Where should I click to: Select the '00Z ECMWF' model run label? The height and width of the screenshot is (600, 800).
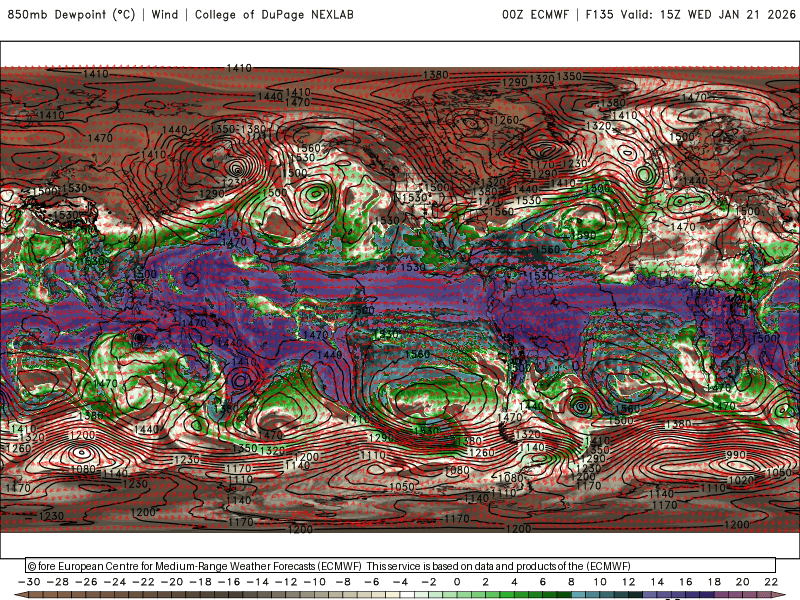[535, 14]
